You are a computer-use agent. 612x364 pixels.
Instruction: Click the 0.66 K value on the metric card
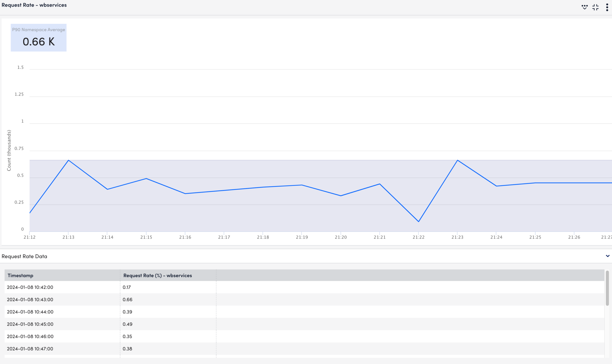click(x=39, y=42)
